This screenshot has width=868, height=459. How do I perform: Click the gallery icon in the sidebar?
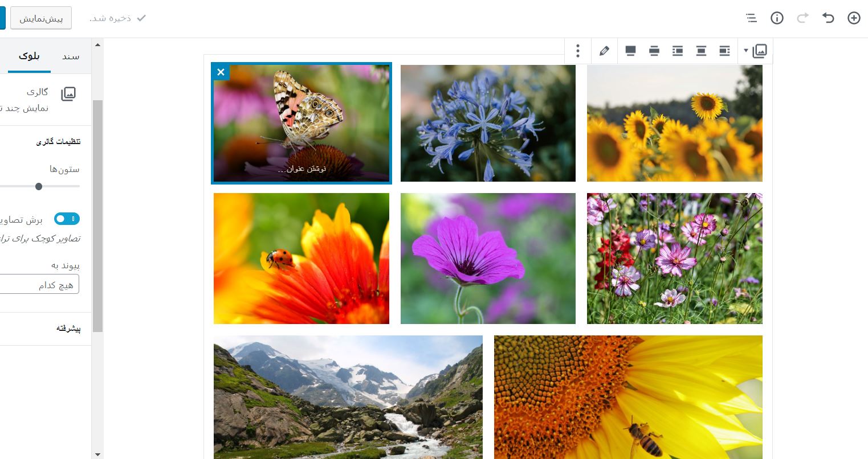pos(68,94)
